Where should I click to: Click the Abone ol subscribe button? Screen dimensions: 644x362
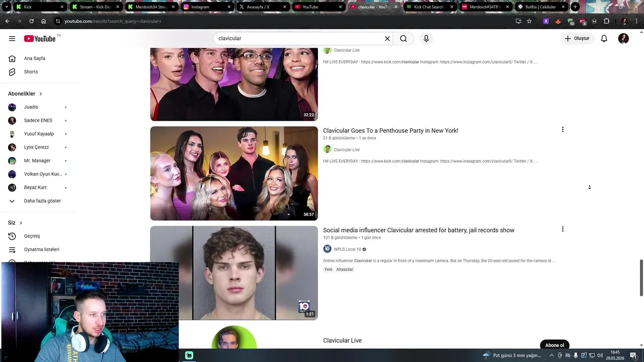554,345
